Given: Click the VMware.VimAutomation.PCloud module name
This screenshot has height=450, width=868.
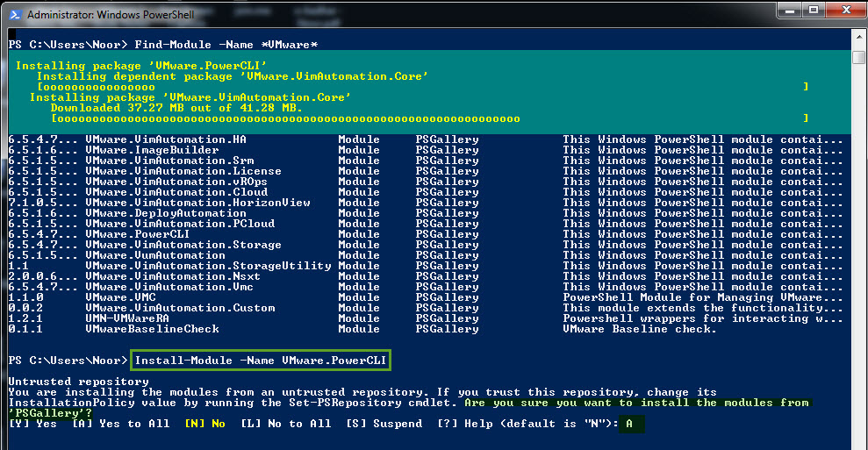Looking at the screenshot, I should 180,224.
